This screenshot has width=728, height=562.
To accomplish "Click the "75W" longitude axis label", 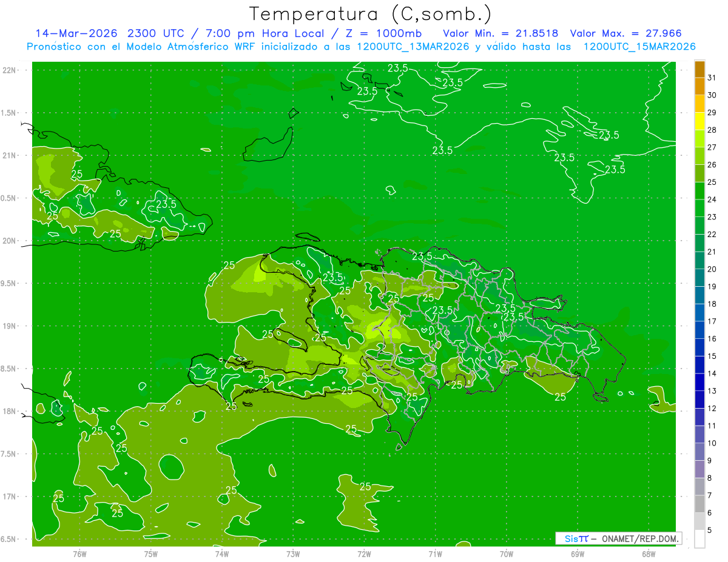I will (x=151, y=554).
